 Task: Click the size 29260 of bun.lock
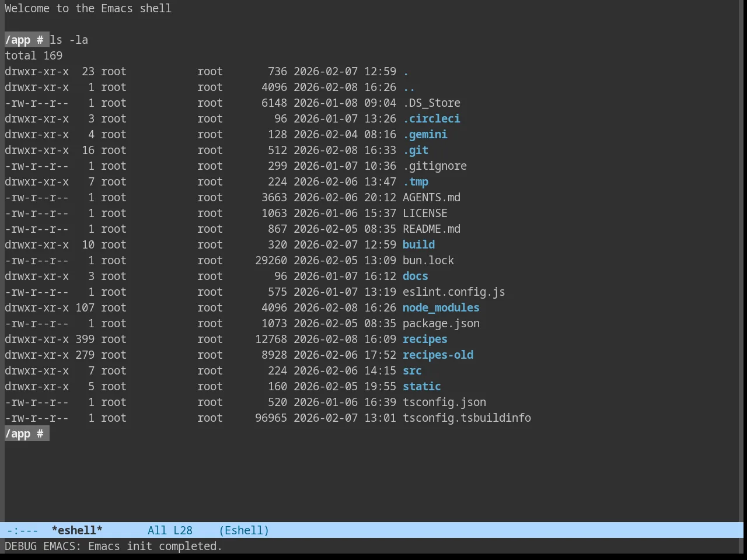click(271, 260)
